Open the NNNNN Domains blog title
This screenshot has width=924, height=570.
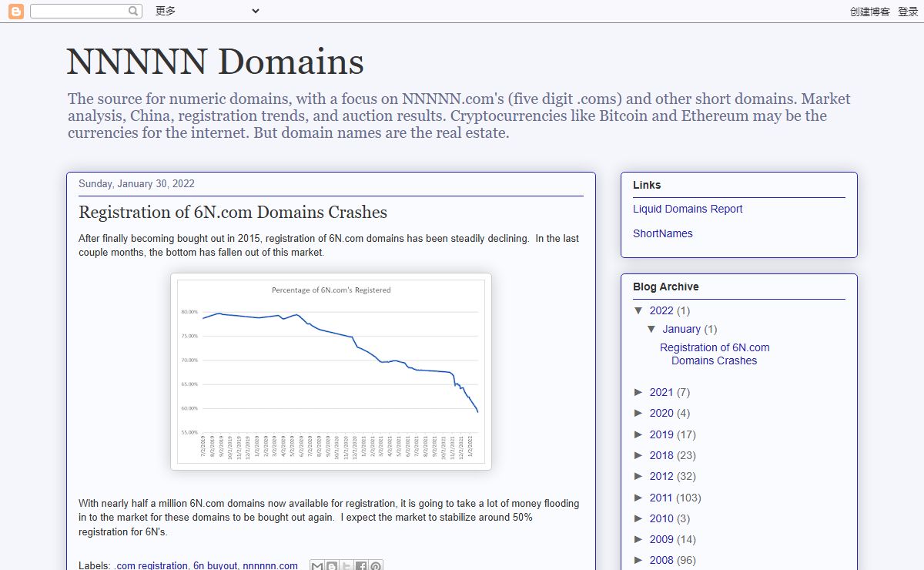point(215,62)
